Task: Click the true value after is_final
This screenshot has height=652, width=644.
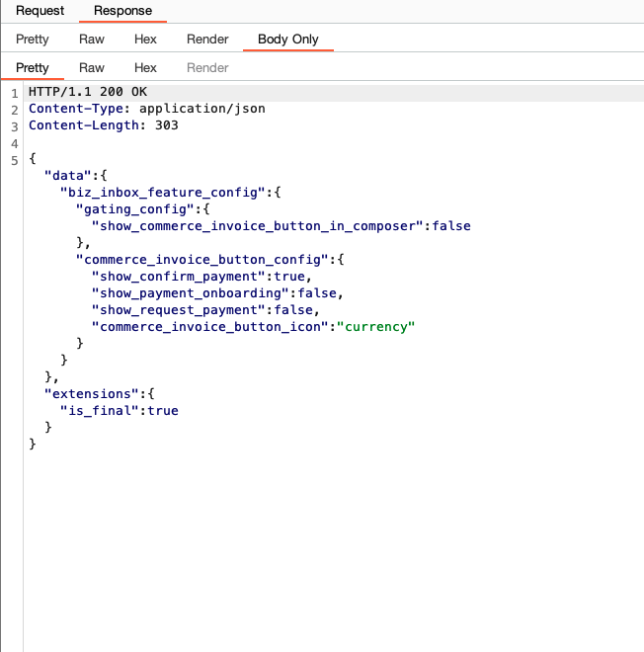Action: [163, 411]
